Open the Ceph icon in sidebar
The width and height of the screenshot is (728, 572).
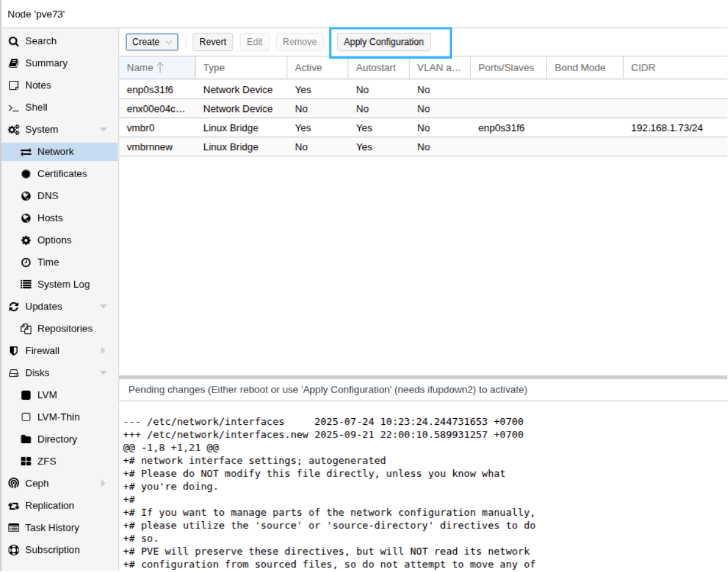pos(14,483)
